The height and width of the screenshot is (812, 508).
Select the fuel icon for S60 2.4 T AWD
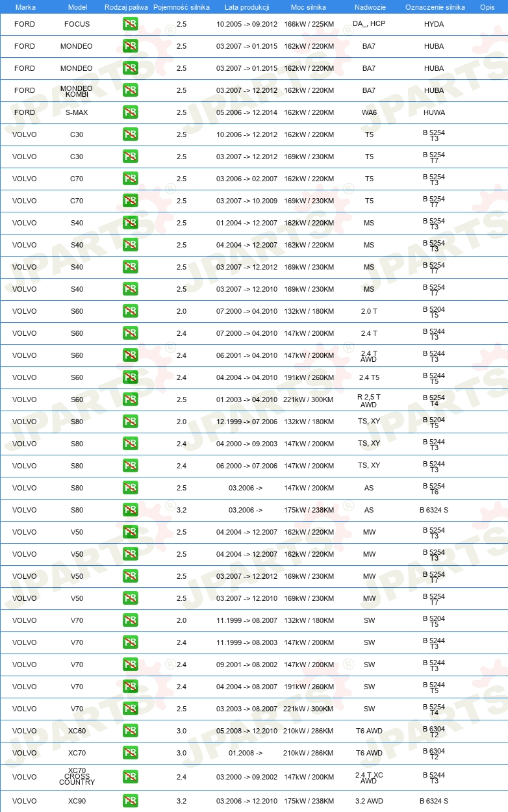tap(130, 355)
